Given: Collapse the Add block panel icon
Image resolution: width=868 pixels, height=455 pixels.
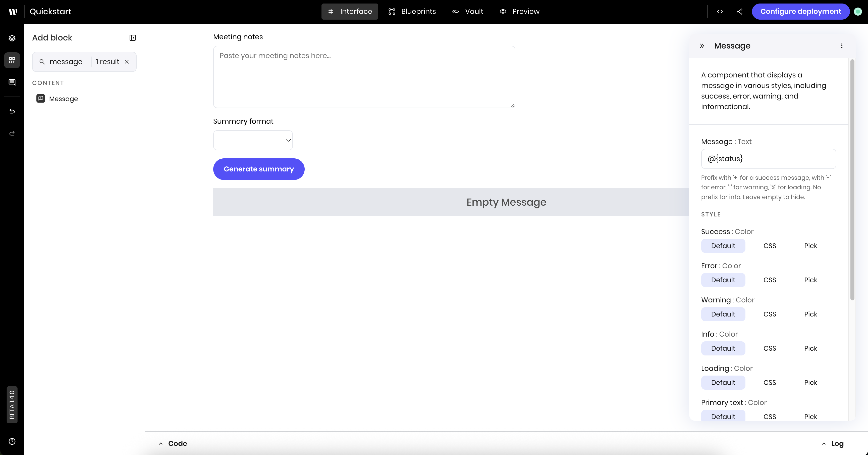Looking at the screenshot, I should pyautogui.click(x=132, y=38).
